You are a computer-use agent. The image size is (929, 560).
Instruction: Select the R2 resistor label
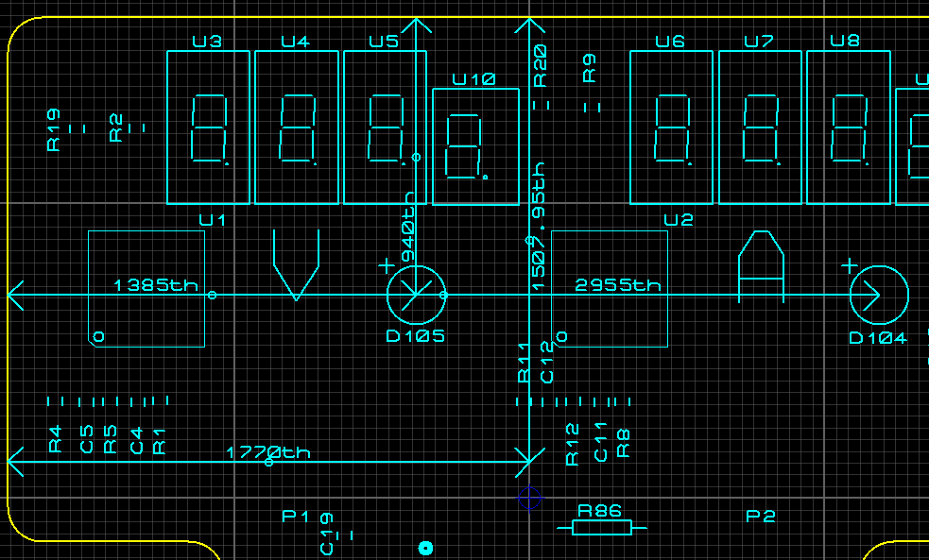click(116, 127)
